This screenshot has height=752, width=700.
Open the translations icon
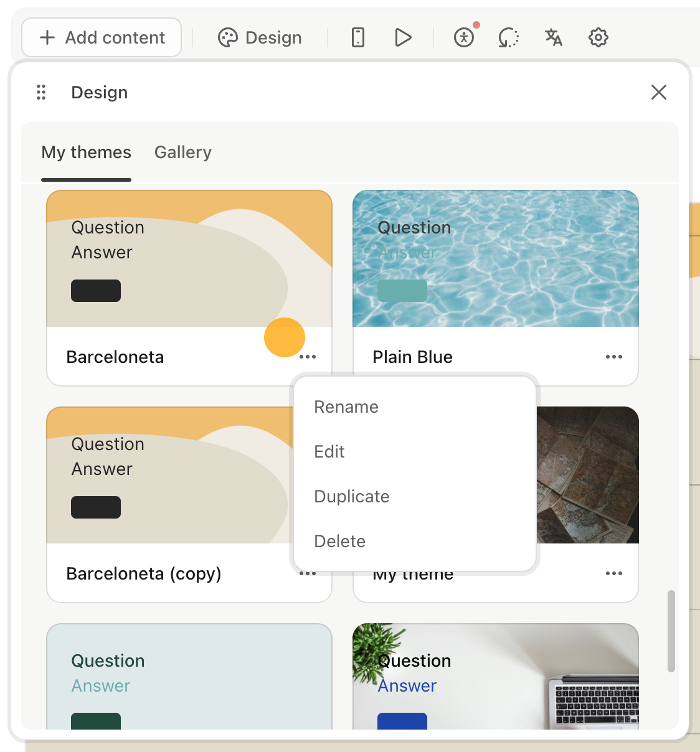pyautogui.click(x=554, y=37)
